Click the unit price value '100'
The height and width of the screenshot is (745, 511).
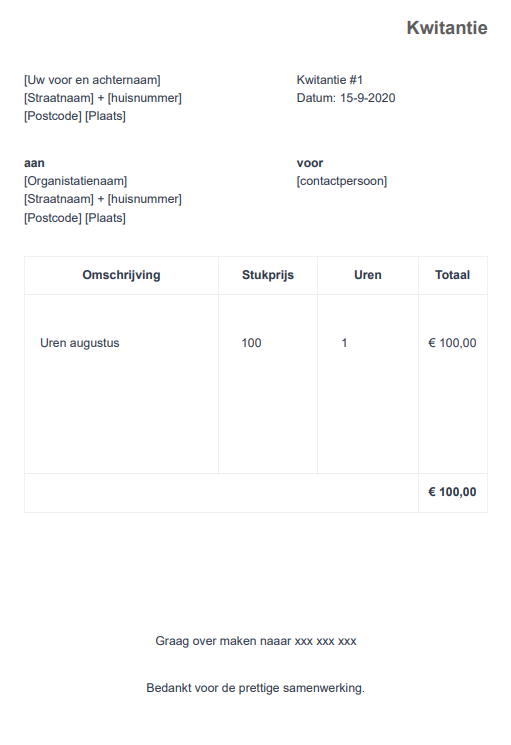pyautogui.click(x=251, y=343)
